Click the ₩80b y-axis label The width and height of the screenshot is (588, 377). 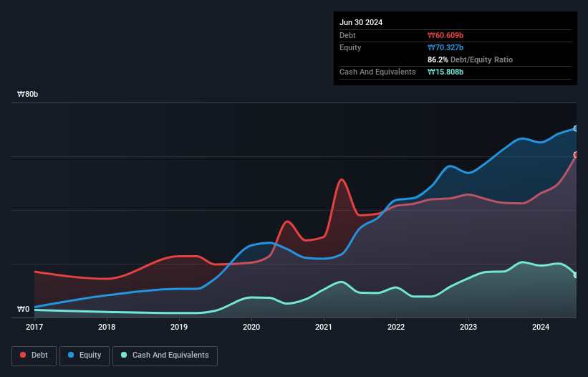tap(27, 94)
